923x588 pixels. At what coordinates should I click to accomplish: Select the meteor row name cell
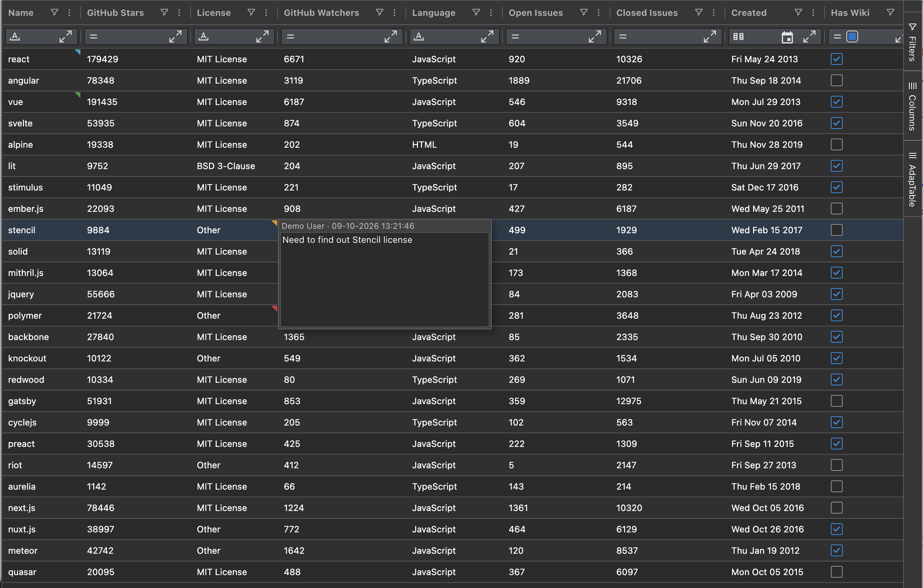(x=41, y=550)
